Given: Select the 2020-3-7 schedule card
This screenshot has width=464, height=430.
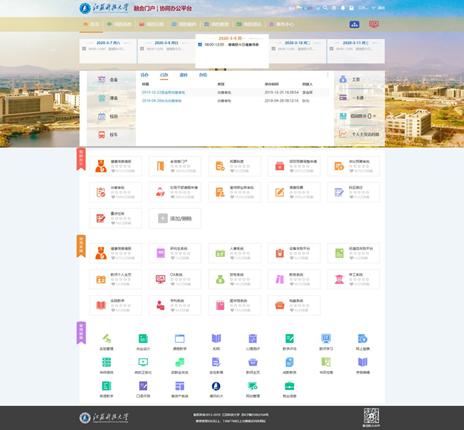Looking at the screenshot, I should click(108, 51).
